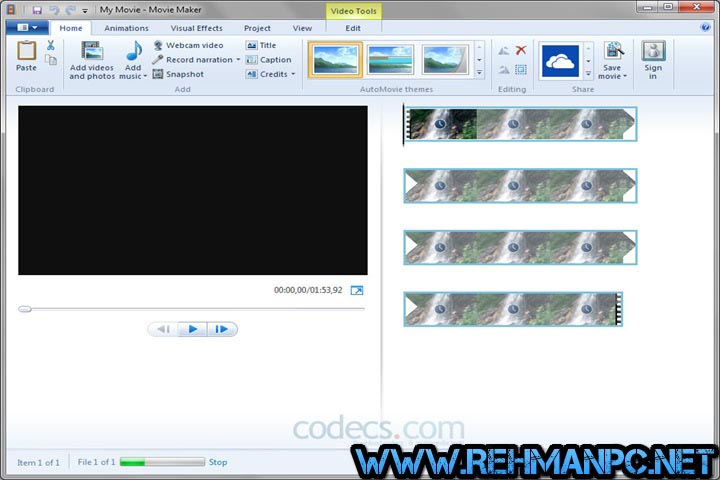Open the Video Tools Edit tab
The image size is (720, 480).
353,28
